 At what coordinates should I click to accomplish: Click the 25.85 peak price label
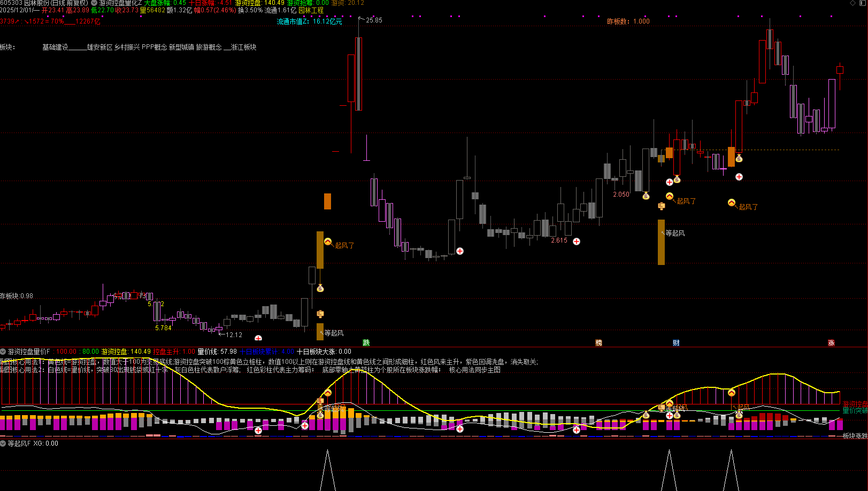point(374,20)
